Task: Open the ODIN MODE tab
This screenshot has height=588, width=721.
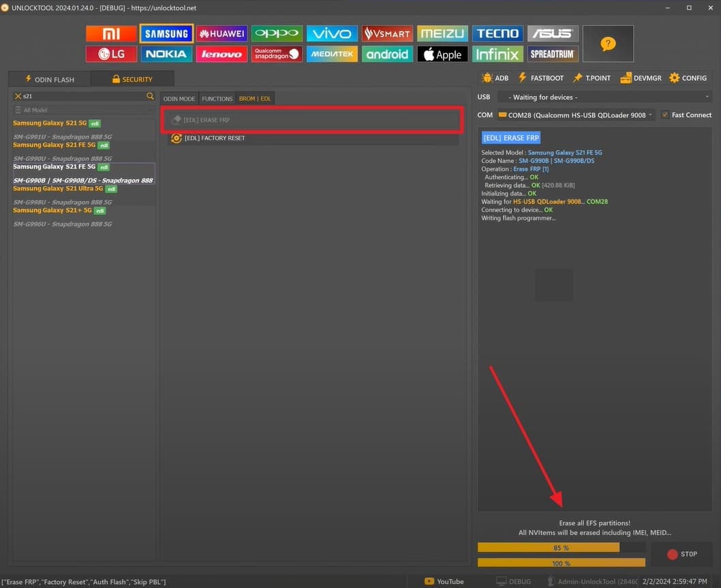Action: point(179,98)
